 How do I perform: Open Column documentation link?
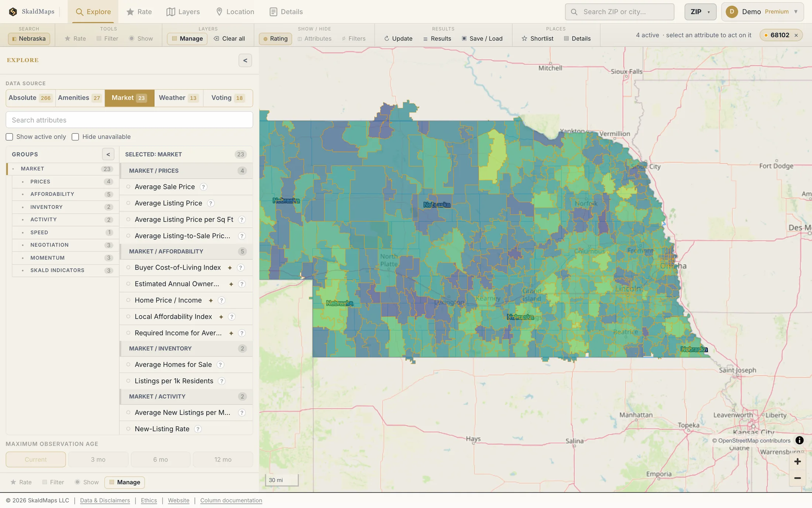[231, 500]
